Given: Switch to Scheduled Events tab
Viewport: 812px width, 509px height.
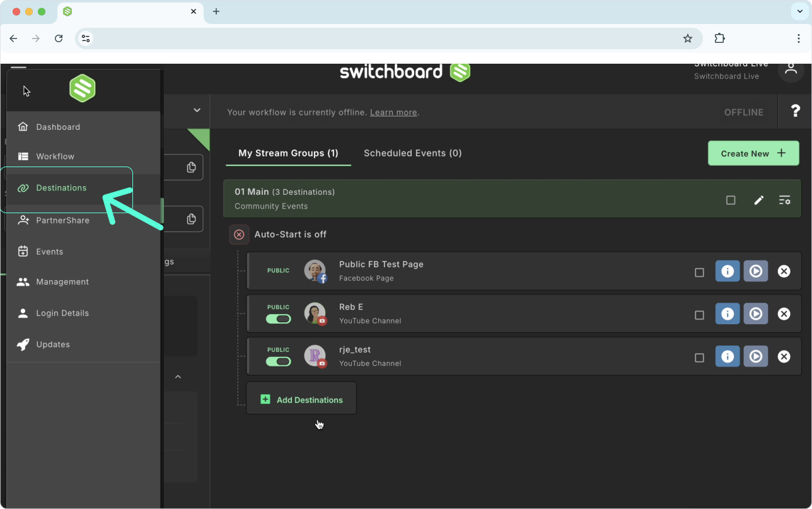Looking at the screenshot, I should coord(413,153).
